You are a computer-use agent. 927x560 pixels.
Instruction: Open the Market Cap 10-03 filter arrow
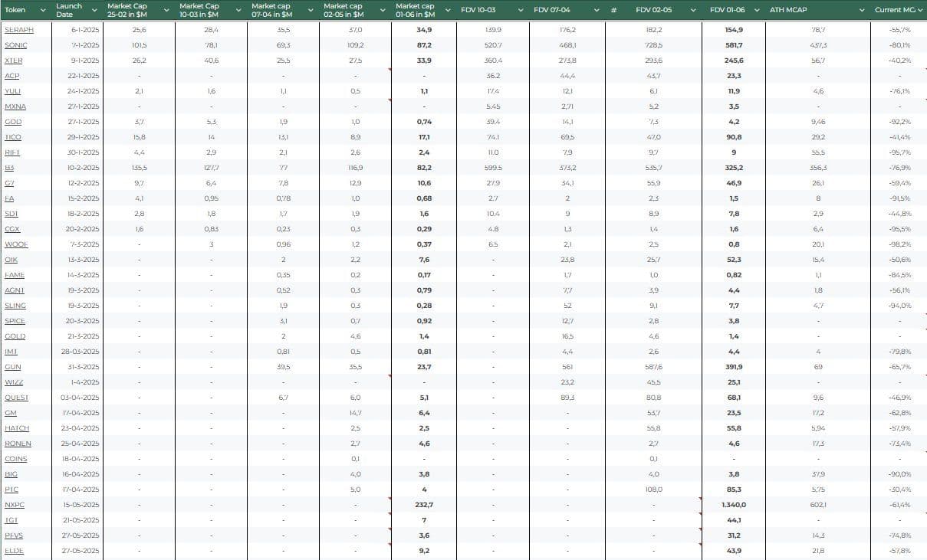click(238, 10)
